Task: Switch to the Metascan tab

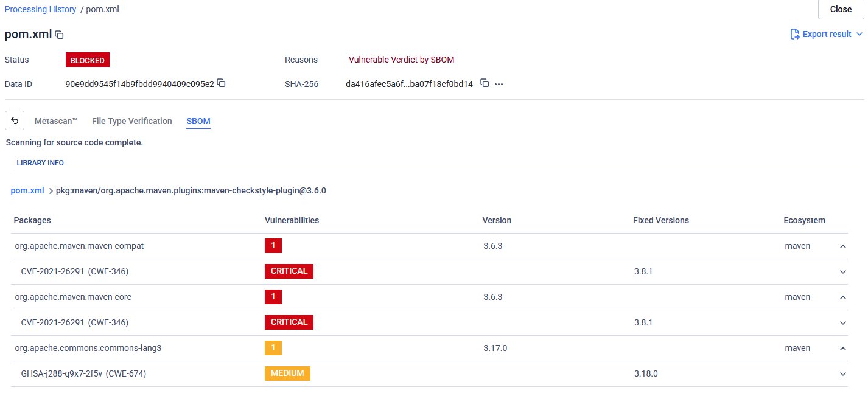Action: click(56, 121)
